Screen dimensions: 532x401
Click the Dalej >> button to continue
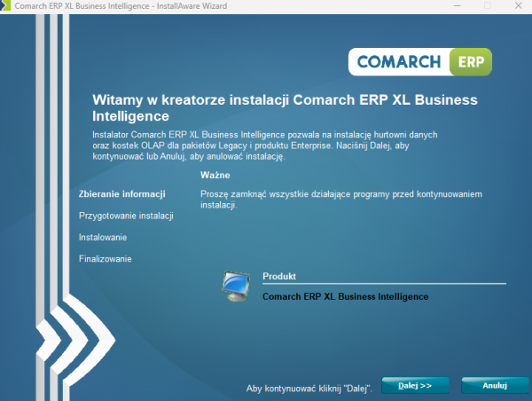point(415,385)
